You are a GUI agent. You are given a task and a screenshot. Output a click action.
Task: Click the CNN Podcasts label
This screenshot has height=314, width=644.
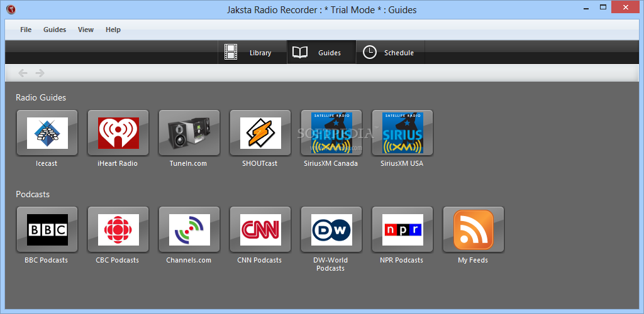click(x=260, y=260)
